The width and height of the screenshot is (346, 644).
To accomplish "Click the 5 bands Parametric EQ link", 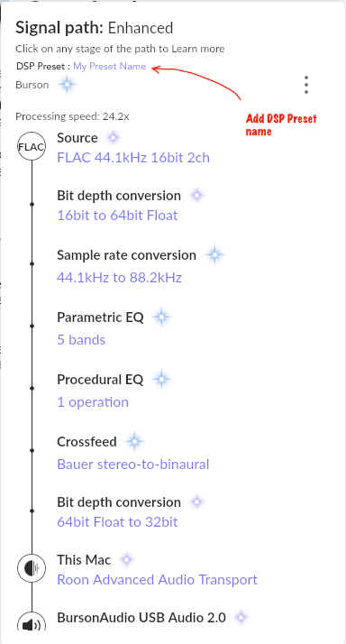I will coord(81,340).
